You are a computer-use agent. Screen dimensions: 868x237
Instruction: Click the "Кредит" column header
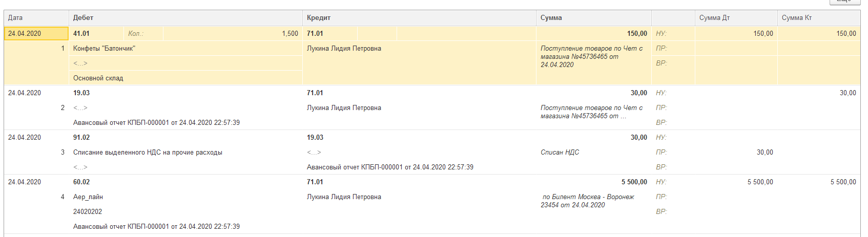tap(318, 18)
